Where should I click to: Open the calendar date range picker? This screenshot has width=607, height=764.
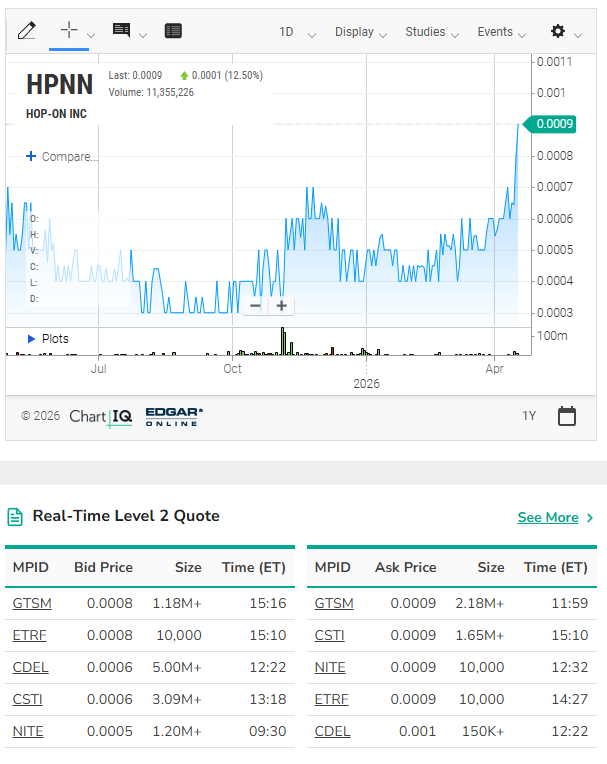567,416
